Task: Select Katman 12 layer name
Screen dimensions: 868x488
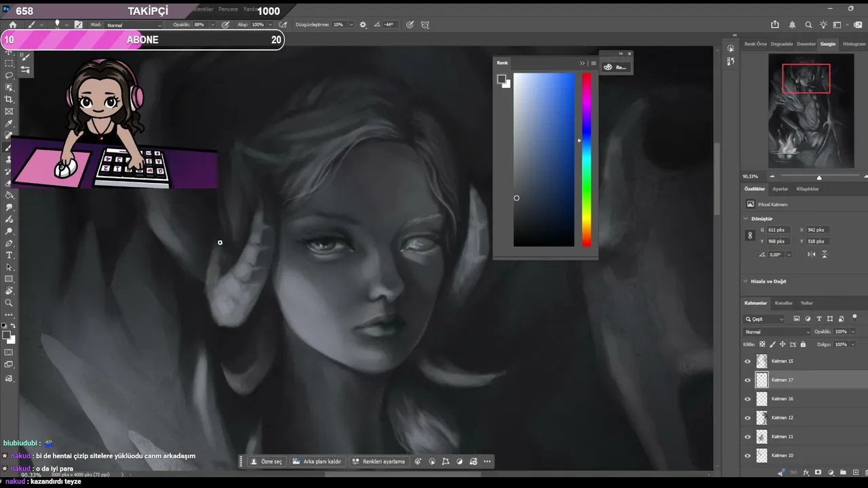Action: (x=783, y=418)
